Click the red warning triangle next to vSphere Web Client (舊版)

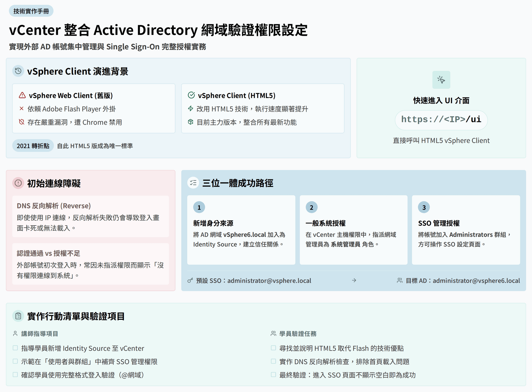click(x=22, y=95)
